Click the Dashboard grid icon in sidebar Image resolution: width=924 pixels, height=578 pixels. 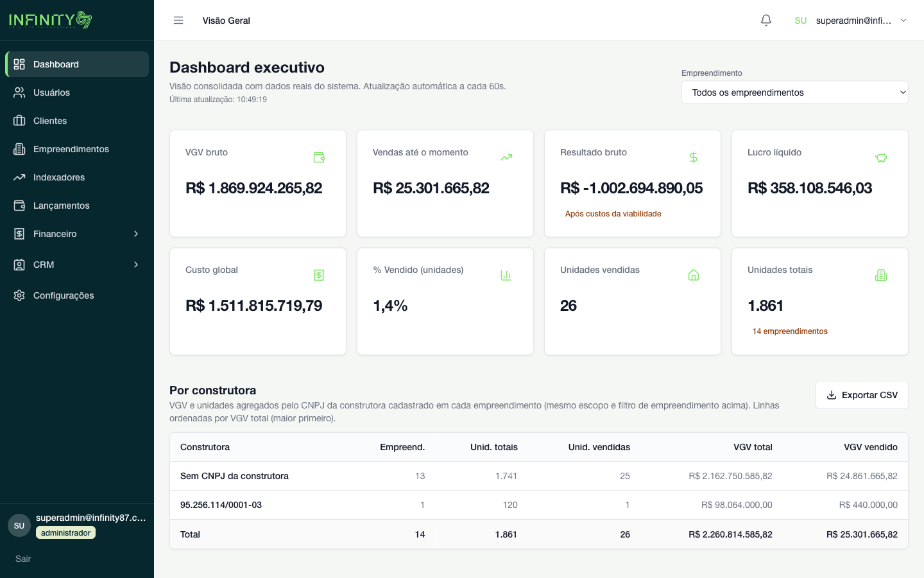pos(19,64)
